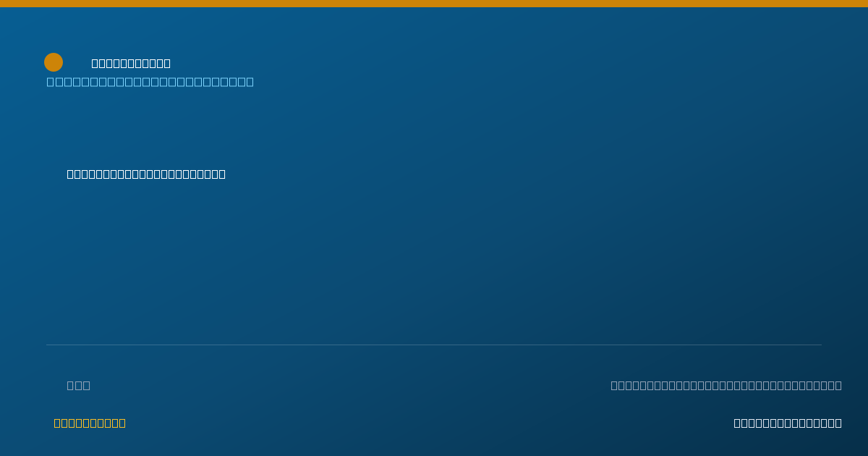Screen dimensions: 868x456
Task: Click the white footer text beneath gray caption
Action: [788, 423]
